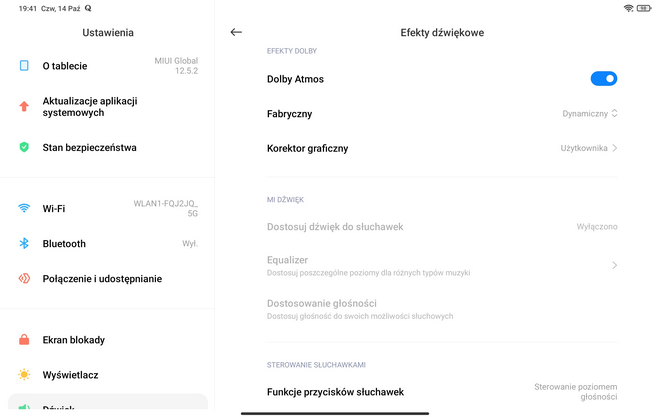
Task: Tap the Bluetooth icon in sidebar
Action: (x=24, y=243)
